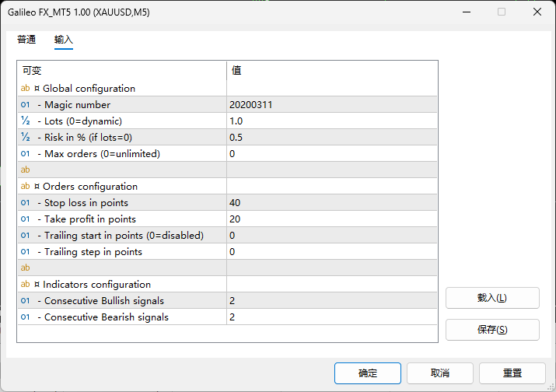The height and width of the screenshot is (392, 556).
Task: Click the integer icon beside Max orders
Action: click(x=25, y=154)
